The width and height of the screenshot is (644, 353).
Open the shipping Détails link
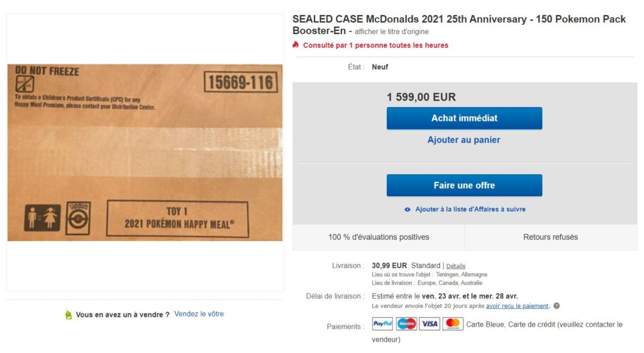click(x=456, y=266)
